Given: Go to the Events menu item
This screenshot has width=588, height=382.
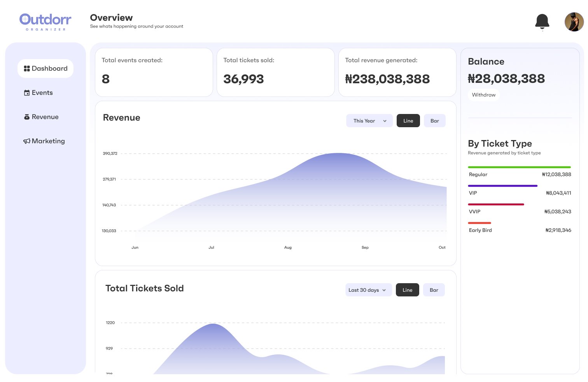Looking at the screenshot, I should 42,93.
